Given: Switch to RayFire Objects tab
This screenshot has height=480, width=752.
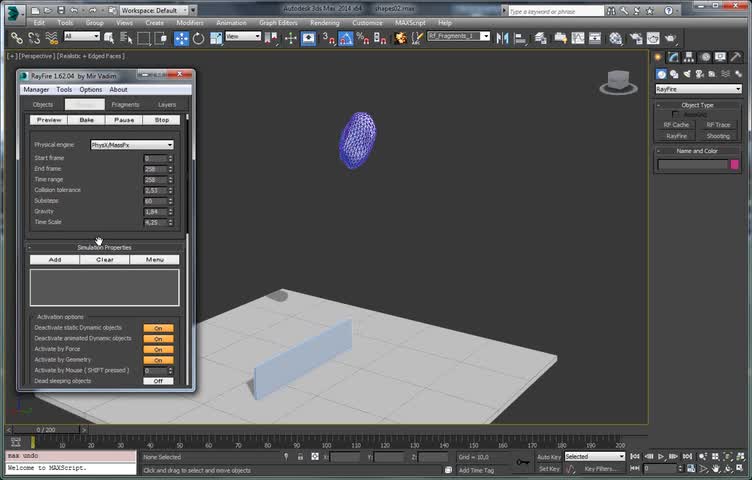Looking at the screenshot, I should pos(43,105).
